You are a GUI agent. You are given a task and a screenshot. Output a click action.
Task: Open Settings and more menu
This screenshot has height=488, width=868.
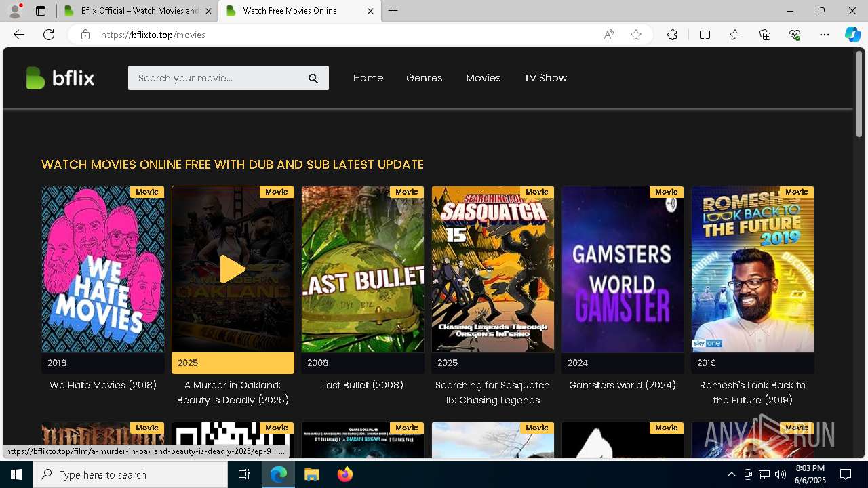[825, 35]
